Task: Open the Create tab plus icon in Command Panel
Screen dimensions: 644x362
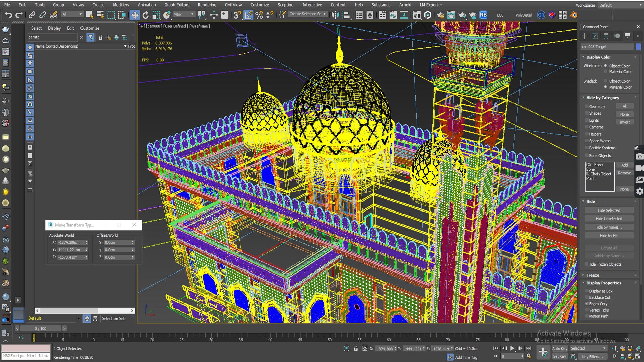Action: (585, 36)
